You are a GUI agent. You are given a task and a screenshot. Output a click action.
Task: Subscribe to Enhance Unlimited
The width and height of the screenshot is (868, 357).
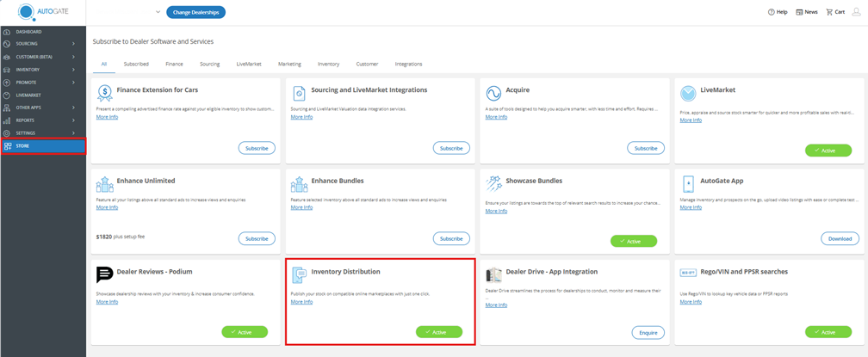(x=257, y=238)
